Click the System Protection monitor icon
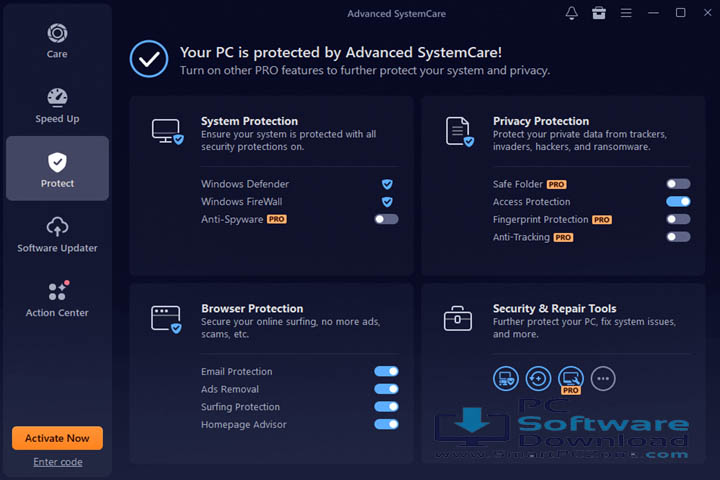Image resolution: width=720 pixels, height=480 pixels. tap(168, 131)
